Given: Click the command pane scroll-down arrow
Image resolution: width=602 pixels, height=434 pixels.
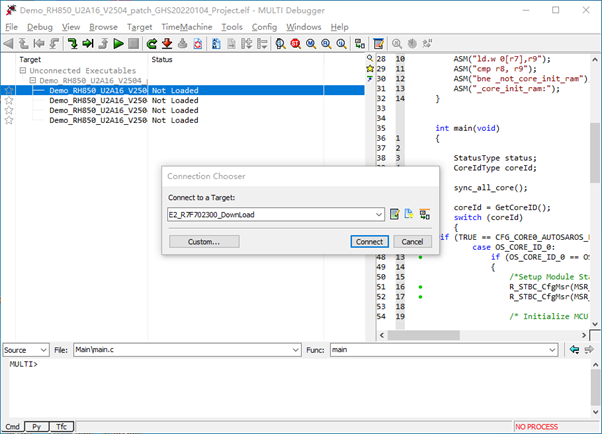Looking at the screenshot, I should click(x=595, y=412).
